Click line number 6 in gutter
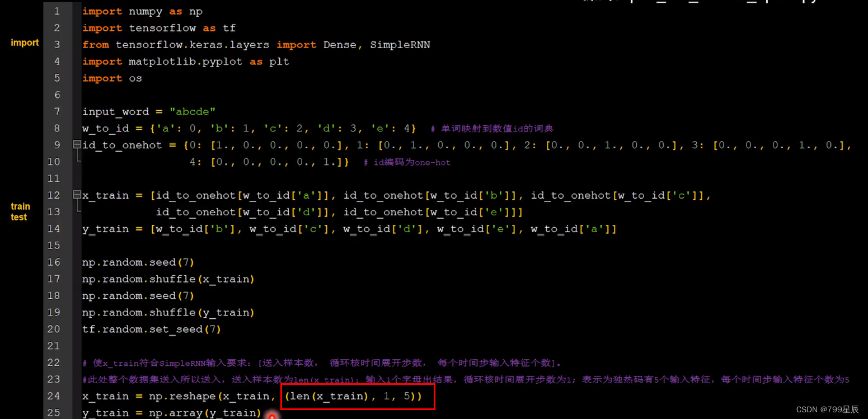 coord(57,95)
